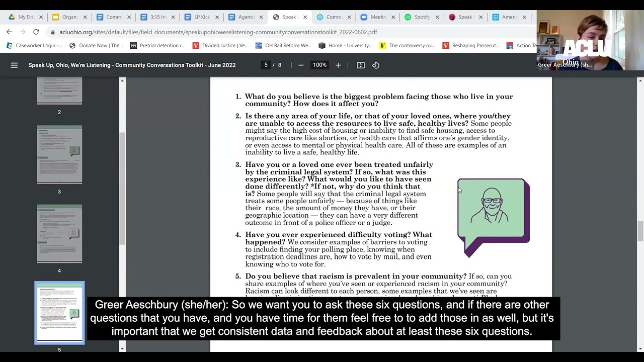Screen dimensions: 644x362
Task: Close the Spotify tab
Action: coord(437,17)
